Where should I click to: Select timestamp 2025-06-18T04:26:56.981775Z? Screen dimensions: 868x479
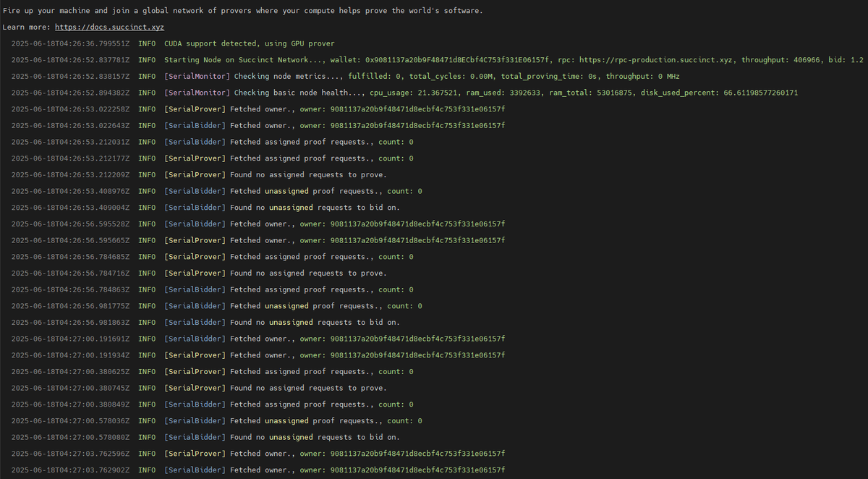(70, 306)
